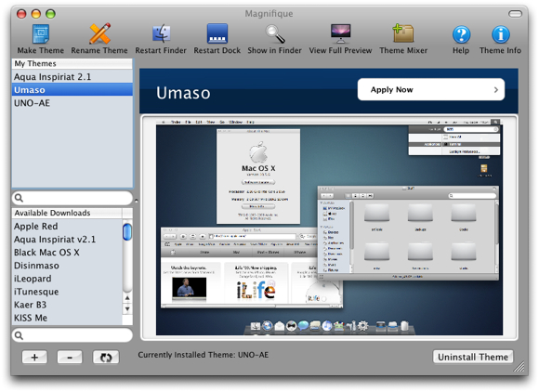The width and height of the screenshot is (539, 392).
Task: Launch the Theme Mixer tool
Action: point(403,33)
